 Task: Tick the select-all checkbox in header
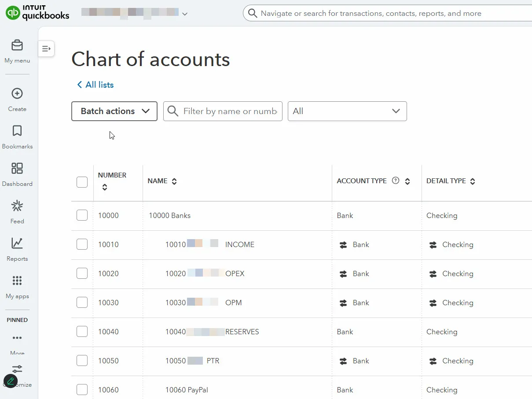[82, 182]
